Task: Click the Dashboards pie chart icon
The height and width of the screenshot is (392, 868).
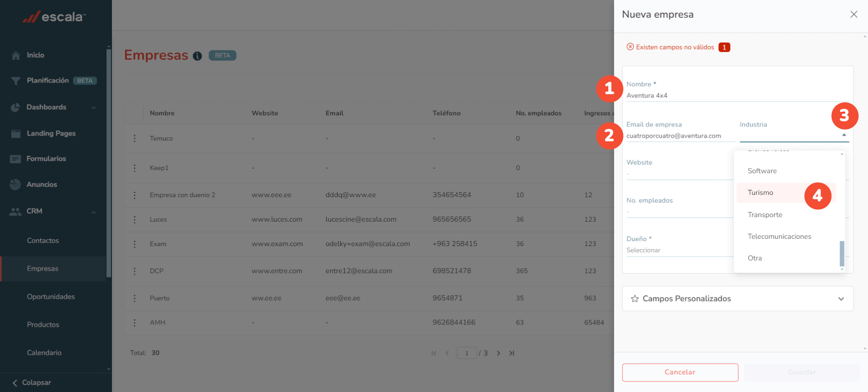Action: coord(15,107)
